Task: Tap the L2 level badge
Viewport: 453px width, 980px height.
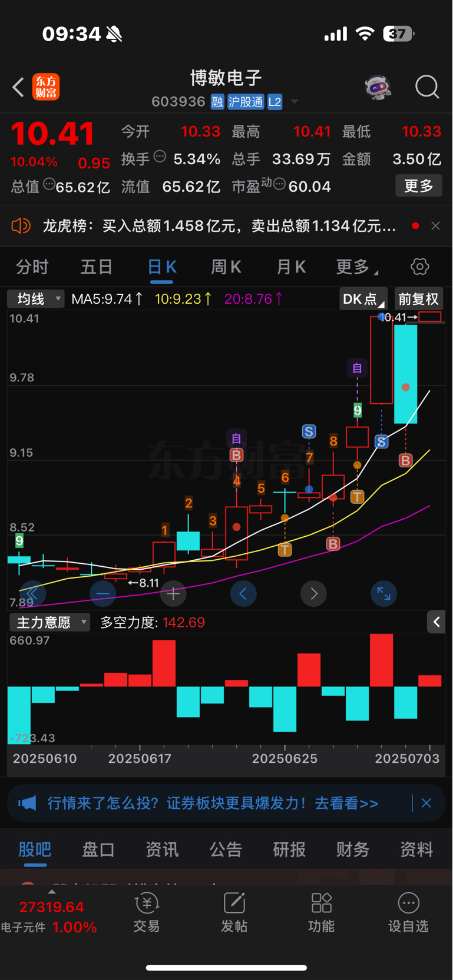Action: tap(275, 102)
